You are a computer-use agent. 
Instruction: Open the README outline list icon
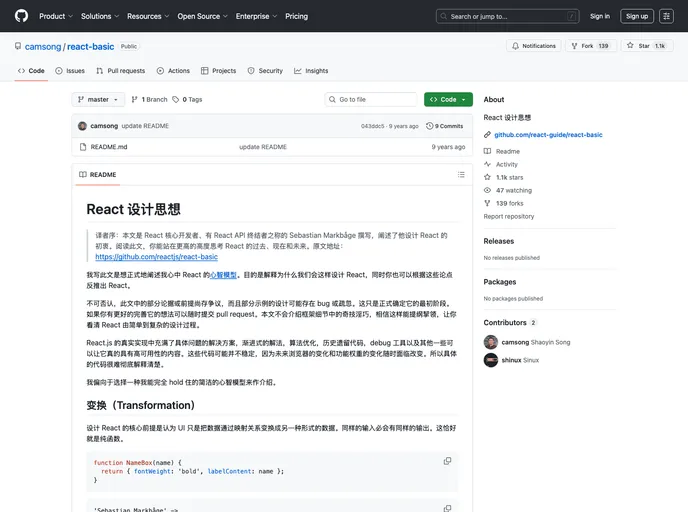click(x=461, y=175)
